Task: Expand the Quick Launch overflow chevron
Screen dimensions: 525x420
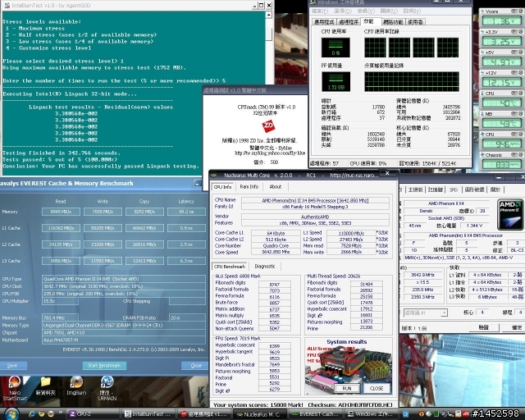Action: [x=61, y=413]
